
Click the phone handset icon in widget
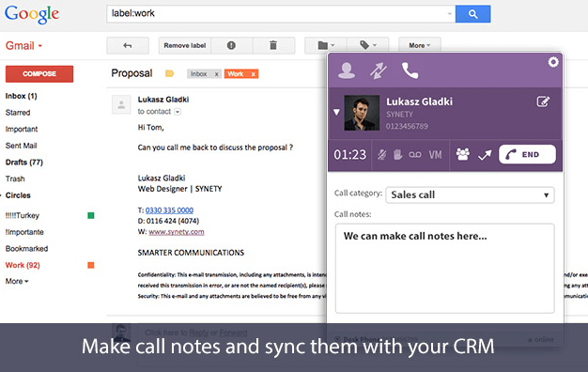[410, 70]
